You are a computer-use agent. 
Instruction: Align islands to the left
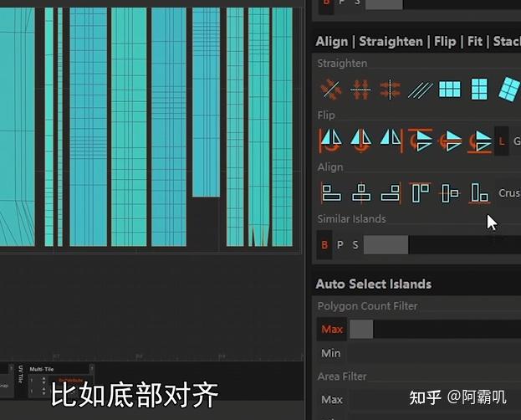click(331, 193)
